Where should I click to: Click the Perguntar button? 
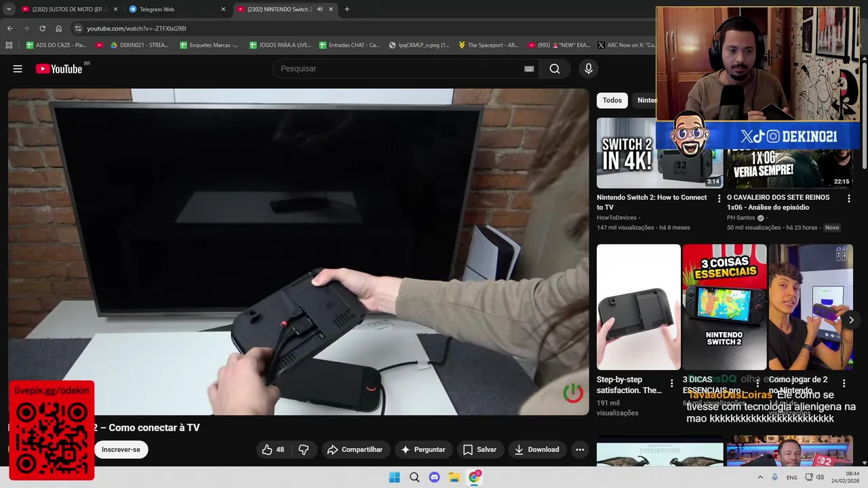424,449
